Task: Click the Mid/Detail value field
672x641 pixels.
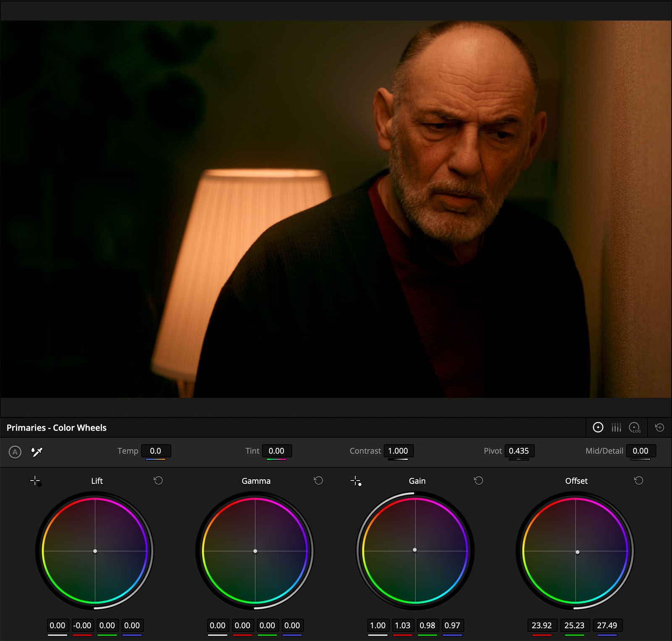Action: click(640, 451)
